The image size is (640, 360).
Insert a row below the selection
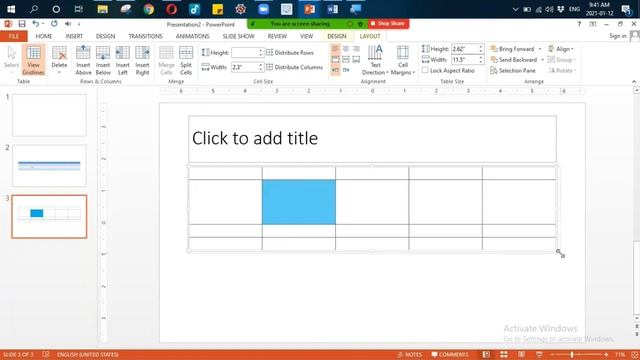(x=103, y=60)
